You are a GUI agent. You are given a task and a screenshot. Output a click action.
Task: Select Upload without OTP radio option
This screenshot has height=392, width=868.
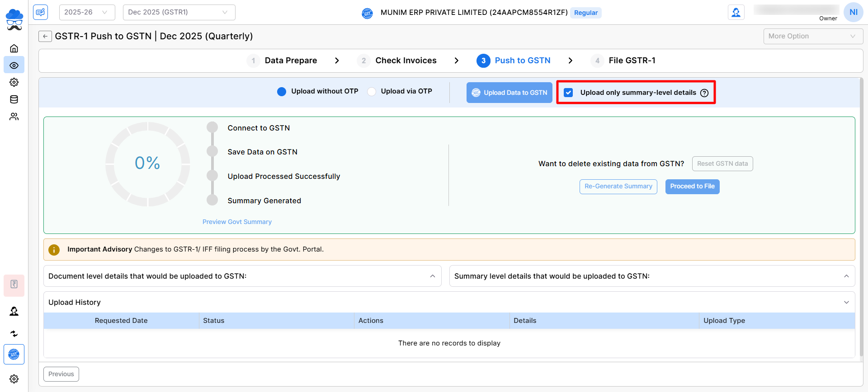pyautogui.click(x=282, y=92)
